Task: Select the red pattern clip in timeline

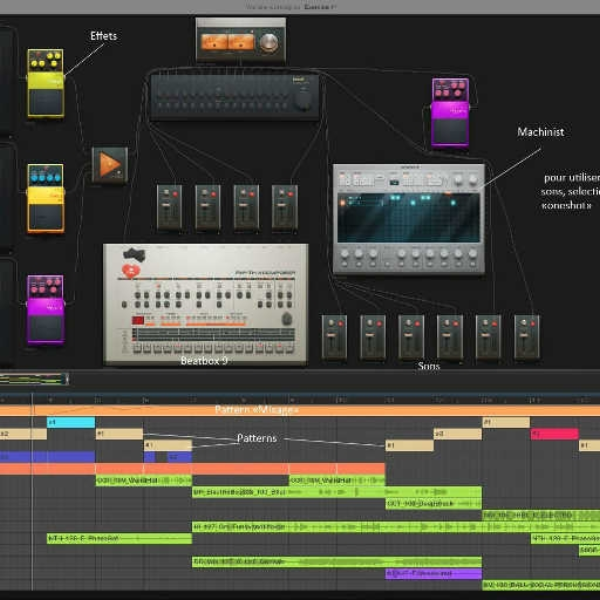Action: click(x=554, y=434)
